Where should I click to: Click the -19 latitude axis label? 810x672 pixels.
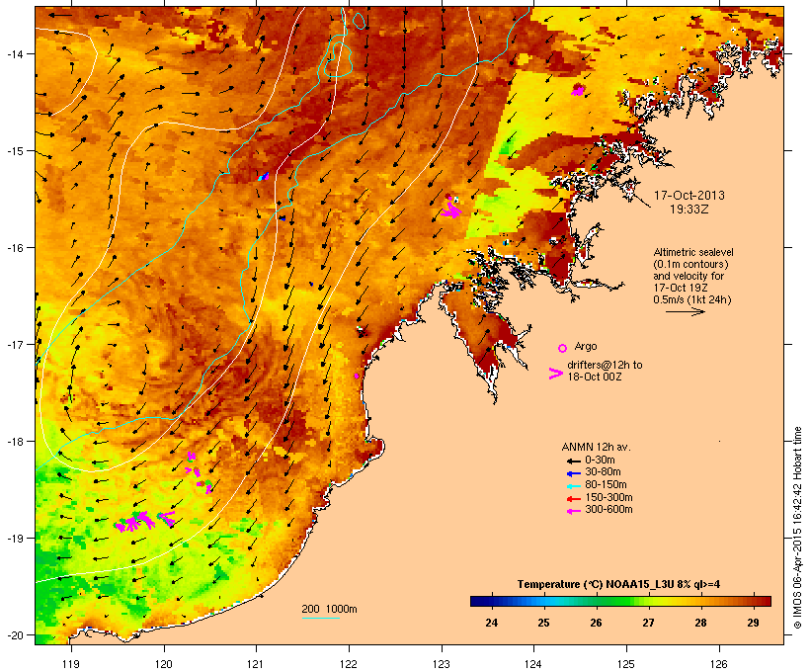14,539
